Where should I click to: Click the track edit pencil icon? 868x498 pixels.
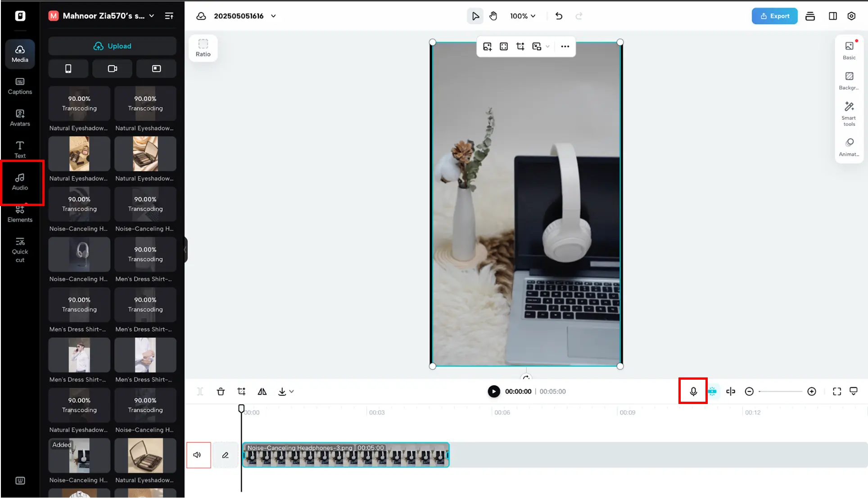click(225, 455)
